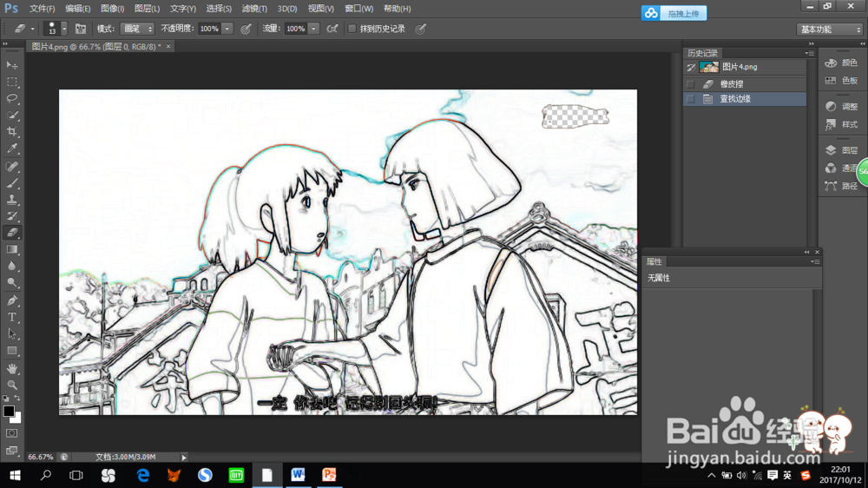Open Word from the taskbar
This screenshot has height=488, width=868.
(298, 475)
